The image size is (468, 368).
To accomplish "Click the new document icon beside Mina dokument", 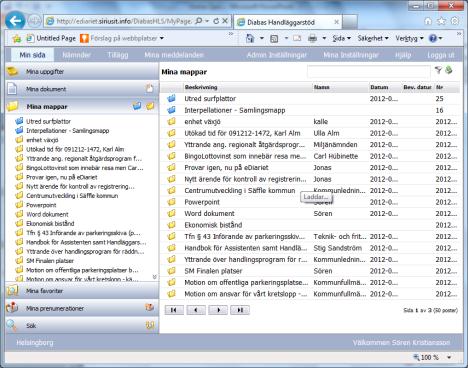I will pos(150,89).
